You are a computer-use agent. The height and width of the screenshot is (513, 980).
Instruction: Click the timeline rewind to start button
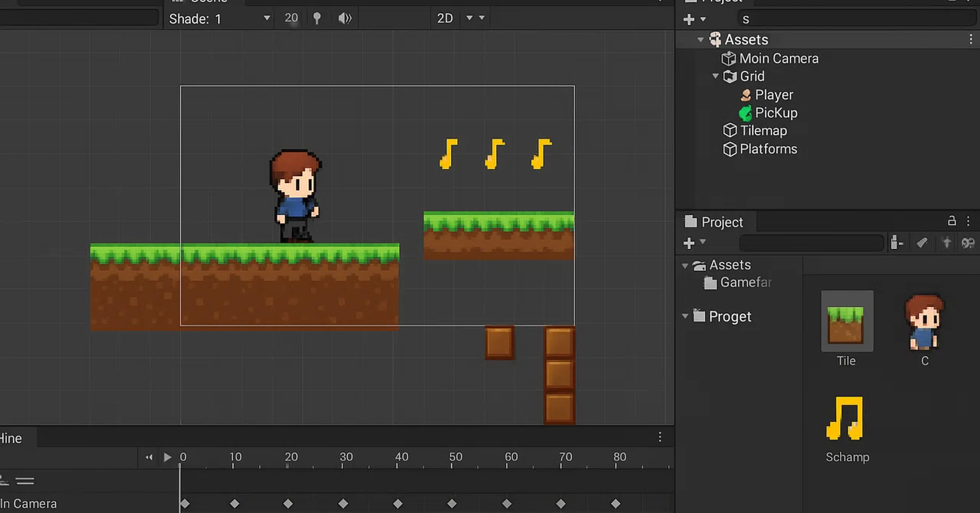[x=149, y=458]
